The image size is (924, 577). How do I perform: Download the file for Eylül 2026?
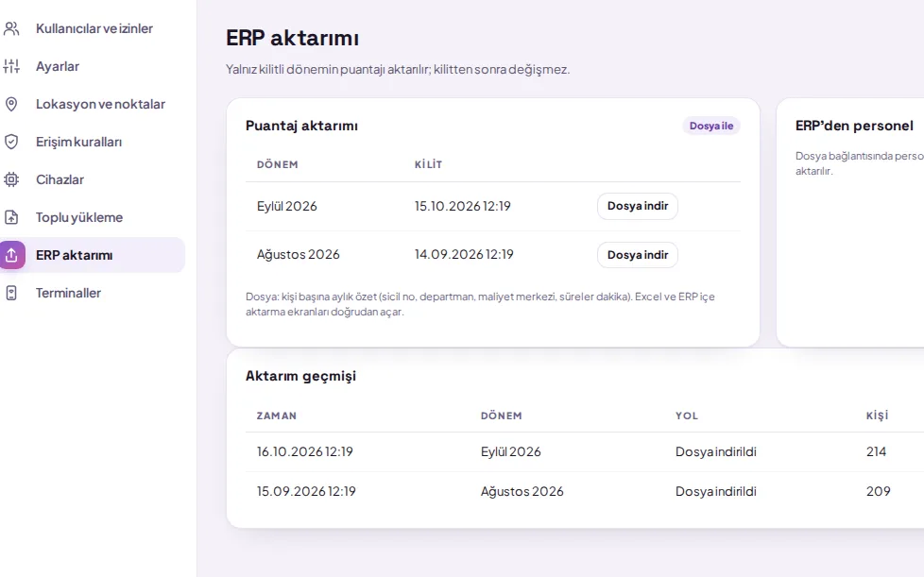(638, 206)
